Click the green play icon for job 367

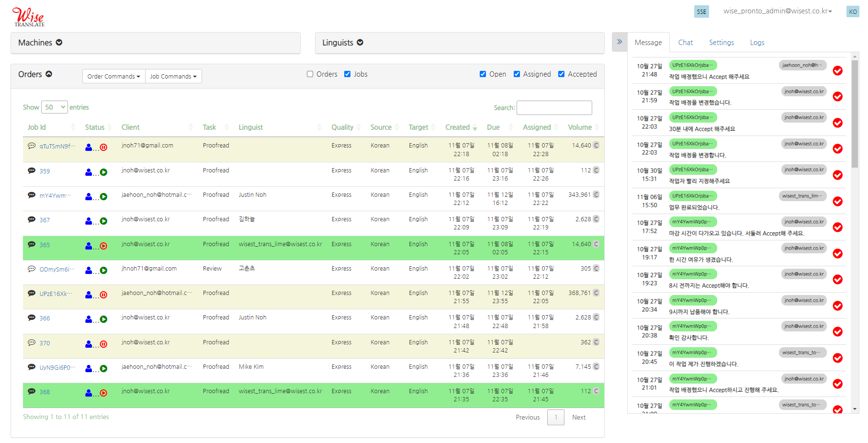click(103, 221)
